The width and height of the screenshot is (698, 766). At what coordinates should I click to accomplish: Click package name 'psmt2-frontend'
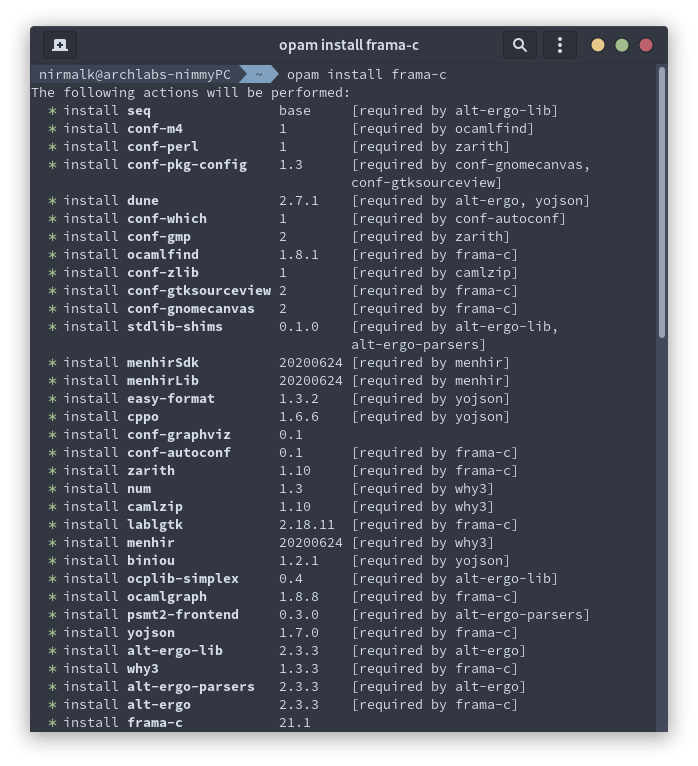click(x=183, y=615)
